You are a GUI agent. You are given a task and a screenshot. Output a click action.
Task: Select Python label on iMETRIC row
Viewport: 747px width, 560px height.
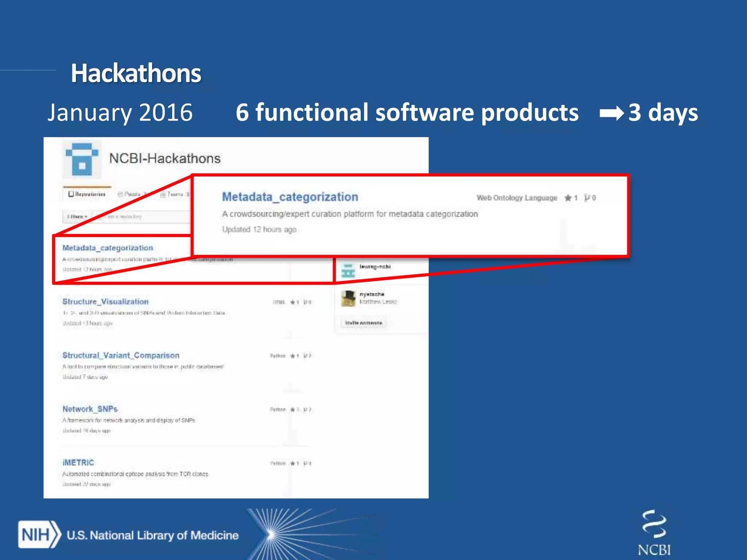click(x=278, y=463)
